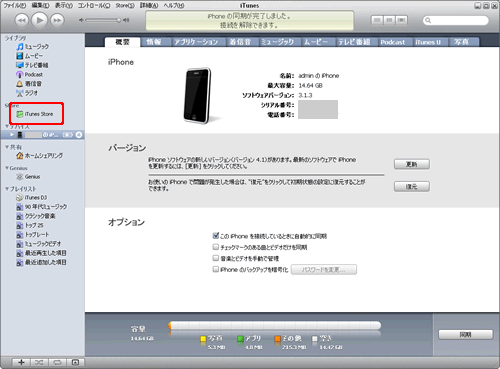
Task: Select ミュージック in the library sidebar
Action: [33, 47]
